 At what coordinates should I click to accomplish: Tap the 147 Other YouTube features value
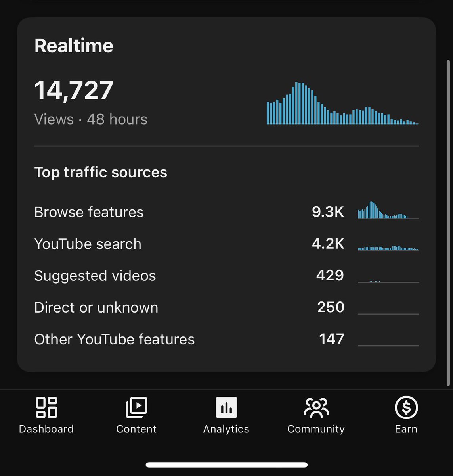(332, 339)
